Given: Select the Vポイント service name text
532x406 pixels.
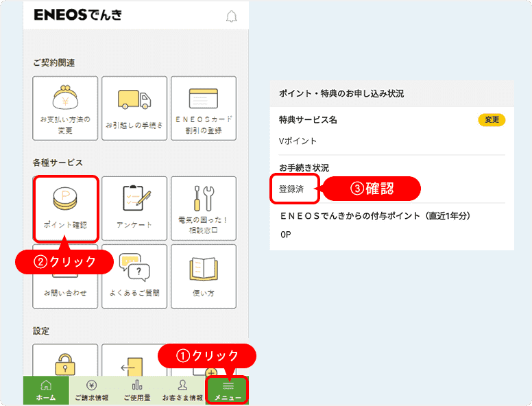Looking at the screenshot, I should click(298, 141).
